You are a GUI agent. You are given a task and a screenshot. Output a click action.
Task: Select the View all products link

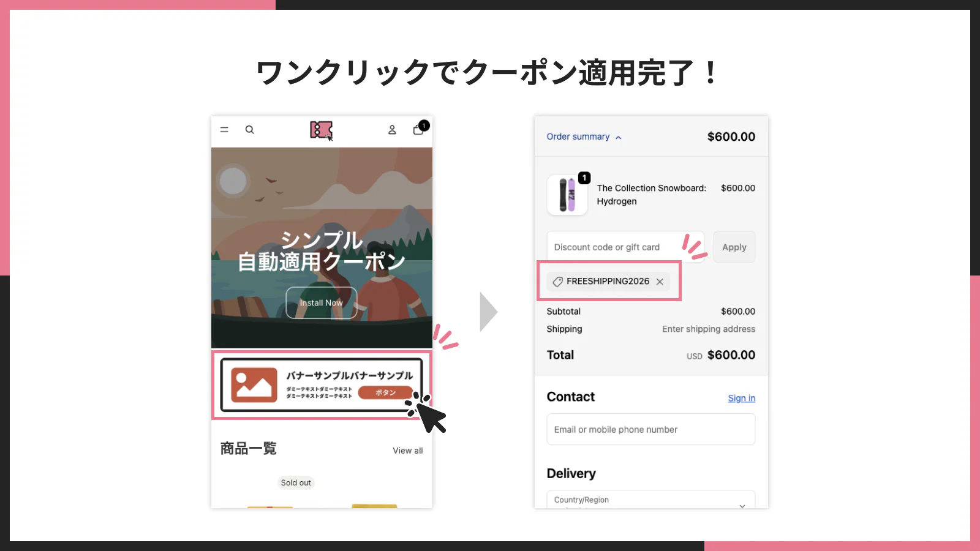tap(407, 450)
